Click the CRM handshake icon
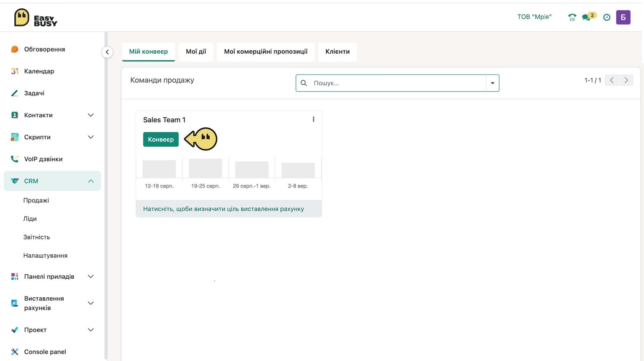The width and height of the screenshot is (644, 361). pyautogui.click(x=15, y=181)
